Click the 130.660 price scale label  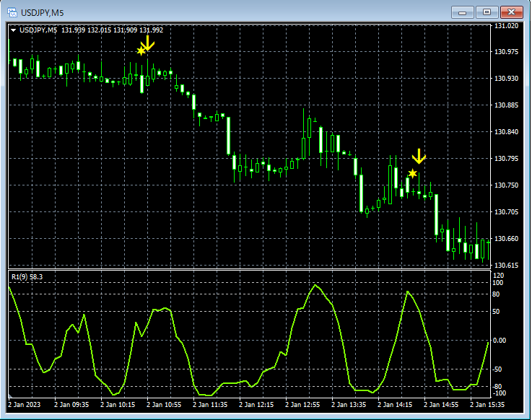pos(507,239)
